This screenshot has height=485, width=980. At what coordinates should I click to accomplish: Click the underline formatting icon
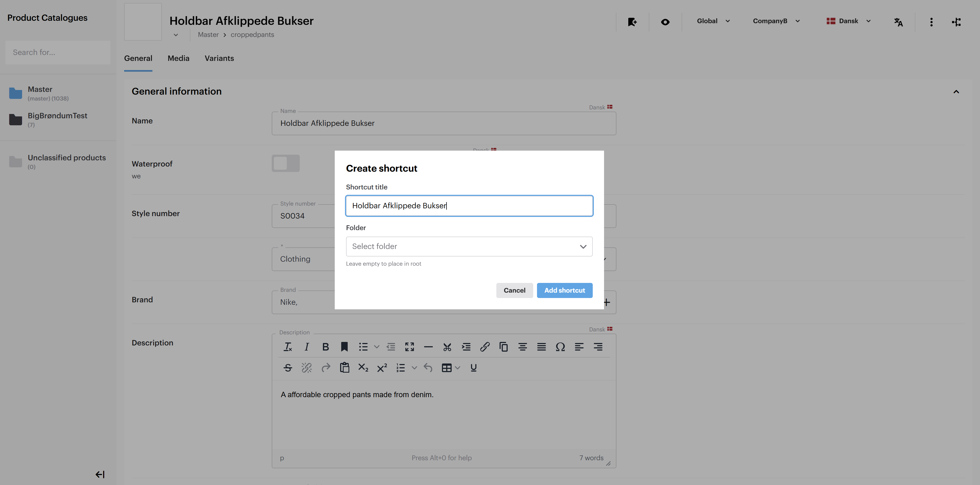click(473, 368)
